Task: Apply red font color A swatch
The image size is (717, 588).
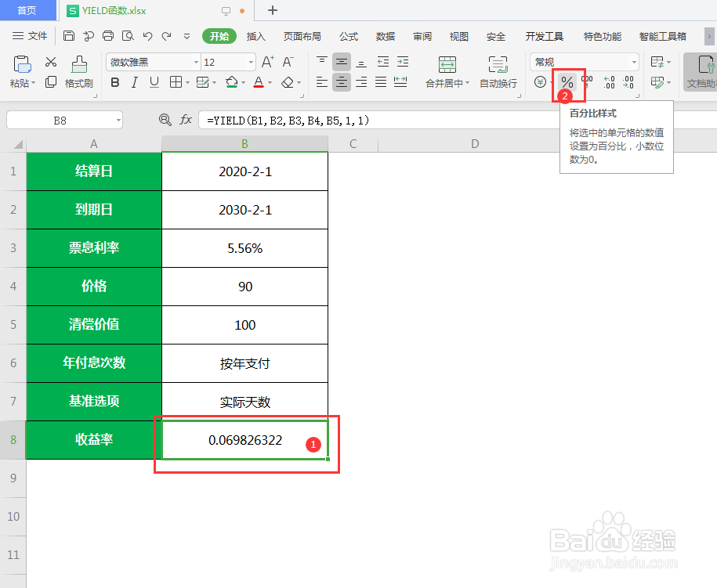Action: pos(259,83)
